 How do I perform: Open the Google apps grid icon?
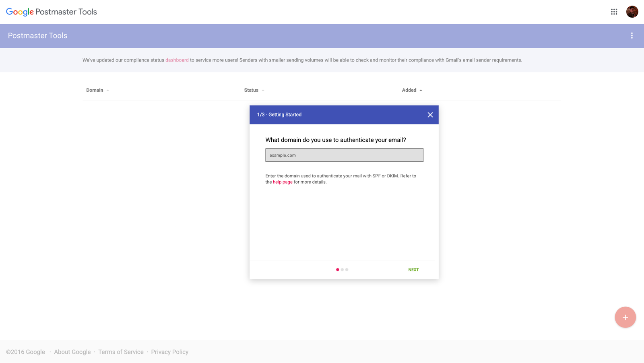point(614,12)
